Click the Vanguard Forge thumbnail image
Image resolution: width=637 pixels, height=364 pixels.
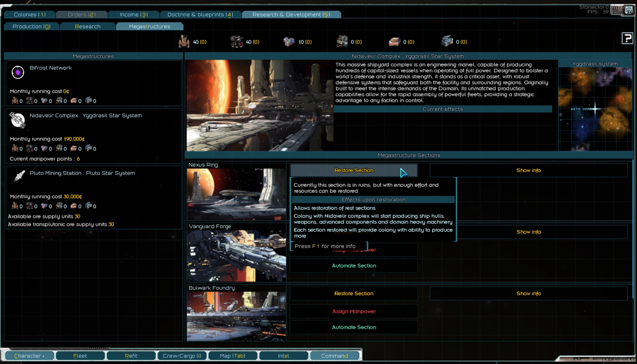point(237,256)
